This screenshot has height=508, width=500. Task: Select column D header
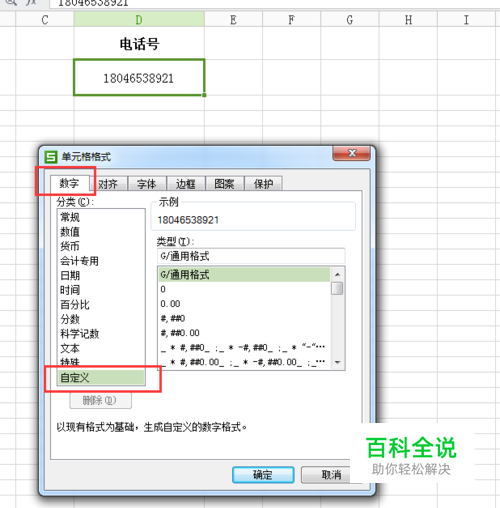(139, 20)
